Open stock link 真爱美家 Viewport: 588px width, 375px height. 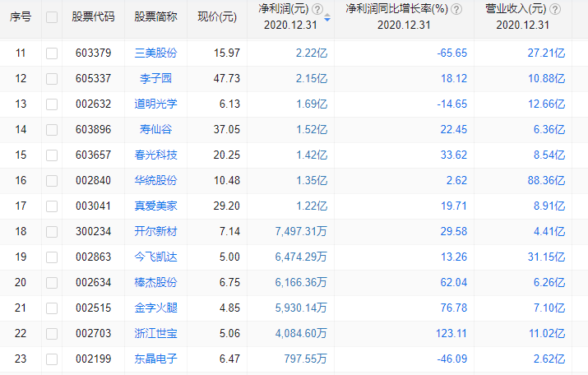(155, 206)
